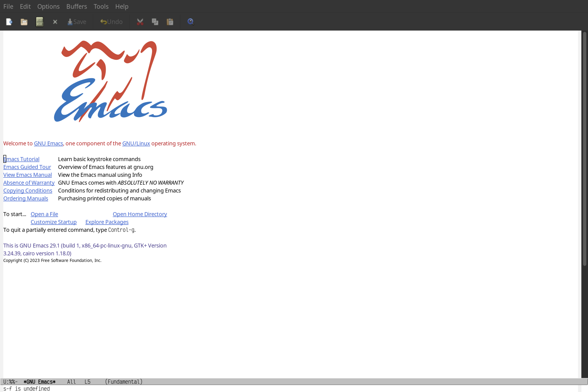Open the Options menu
The width and height of the screenshot is (588, 392).
pos(48,6)
